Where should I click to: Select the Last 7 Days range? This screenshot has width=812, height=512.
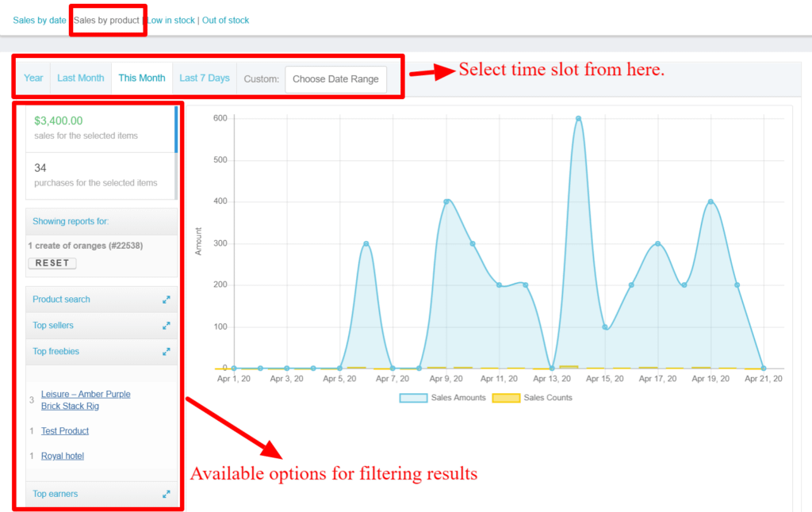[205, 78]
